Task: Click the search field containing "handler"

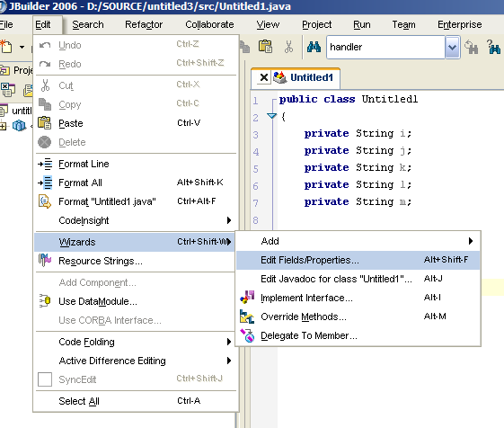Action: [385, 48]
